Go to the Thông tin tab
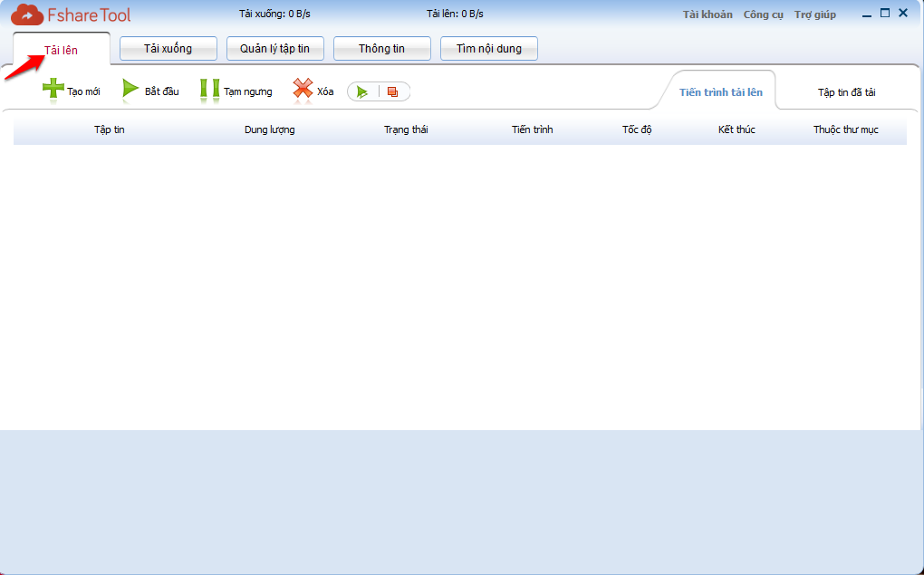 (x=381, y=49)
